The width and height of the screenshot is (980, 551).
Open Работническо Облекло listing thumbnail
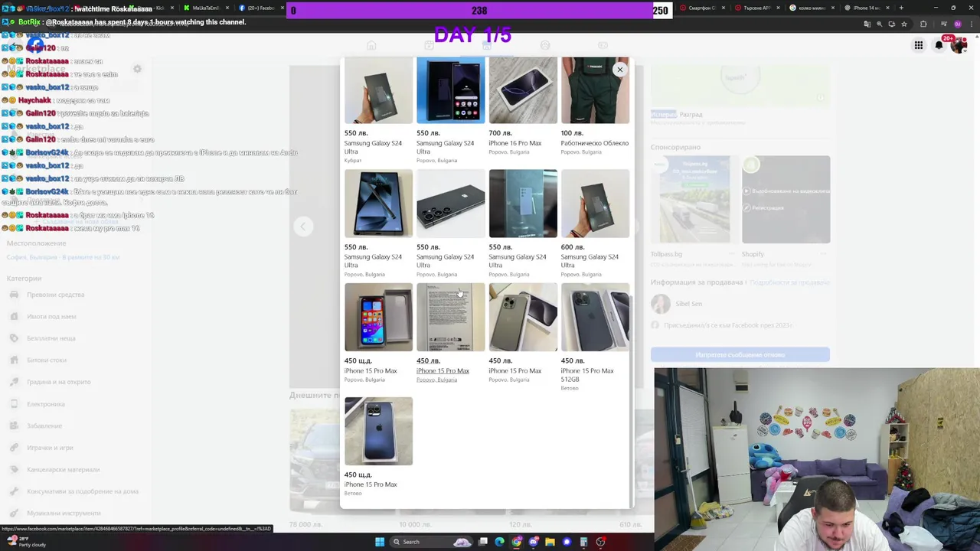[595, 90]
